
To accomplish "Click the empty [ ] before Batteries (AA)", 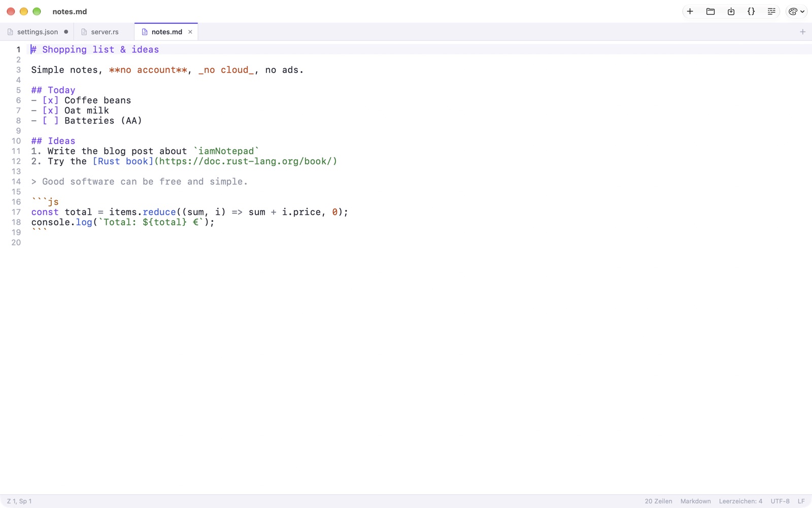I will tap(50, 121).
